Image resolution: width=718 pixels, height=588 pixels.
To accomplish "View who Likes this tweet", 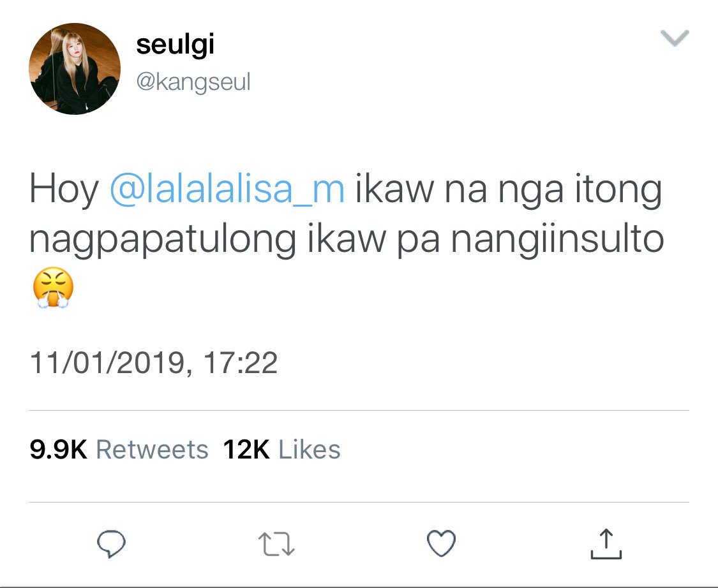I will (x=310, y=450).
